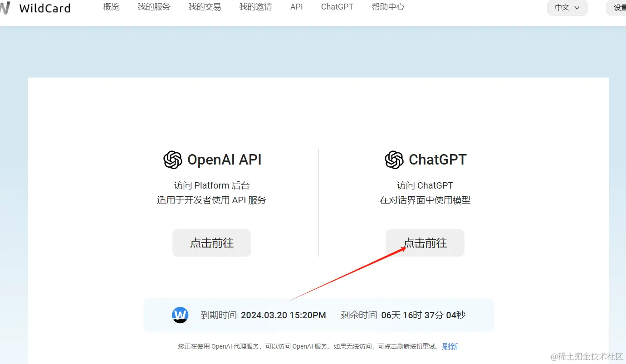
Task: Click the OpenAI 代理服务 notice text
Action: (x=309, y=346)
